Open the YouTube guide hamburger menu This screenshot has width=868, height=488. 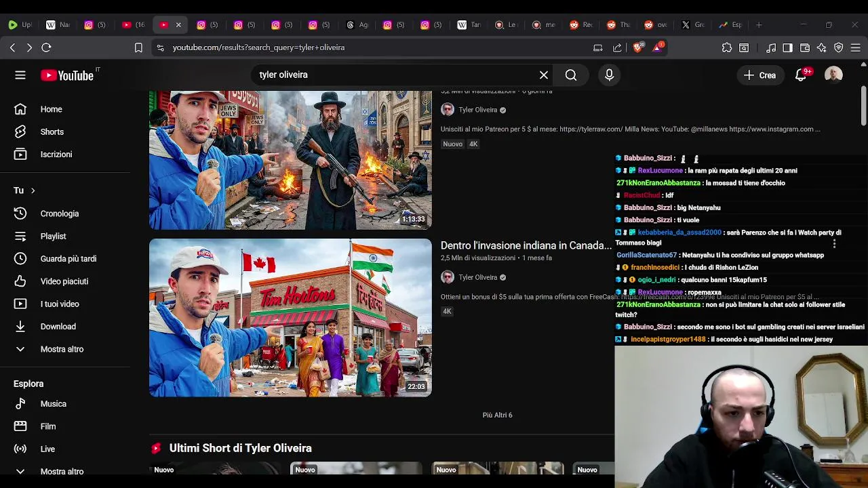click(x=20, y=75)
